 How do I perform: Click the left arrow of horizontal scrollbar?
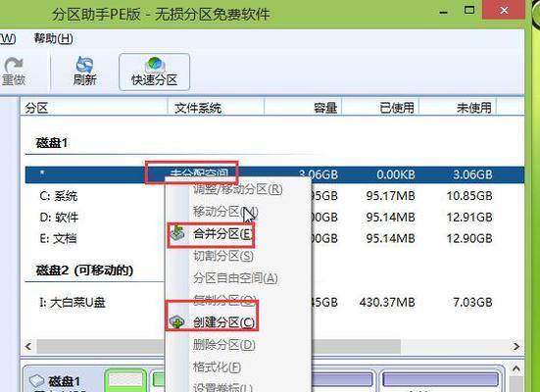pos(28,346)
